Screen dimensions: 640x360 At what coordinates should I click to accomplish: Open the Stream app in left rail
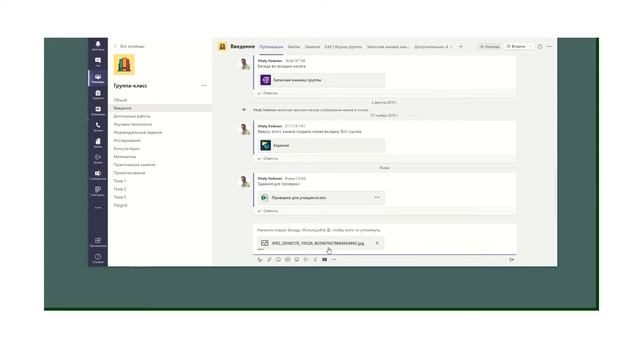pos(98,159)
